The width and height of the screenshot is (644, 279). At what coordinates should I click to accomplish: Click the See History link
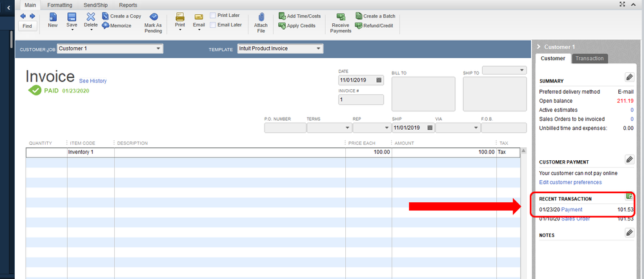click(x=93, y=81)
